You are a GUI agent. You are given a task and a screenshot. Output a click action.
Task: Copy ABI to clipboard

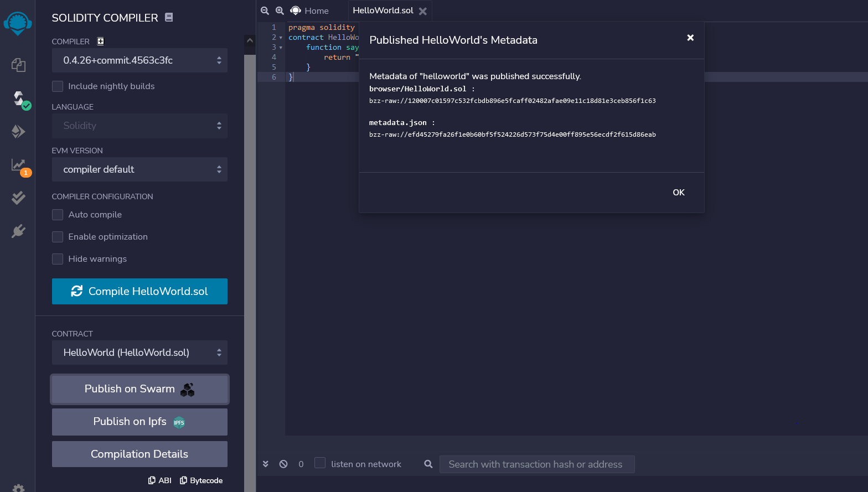click(x=159, y=480)
